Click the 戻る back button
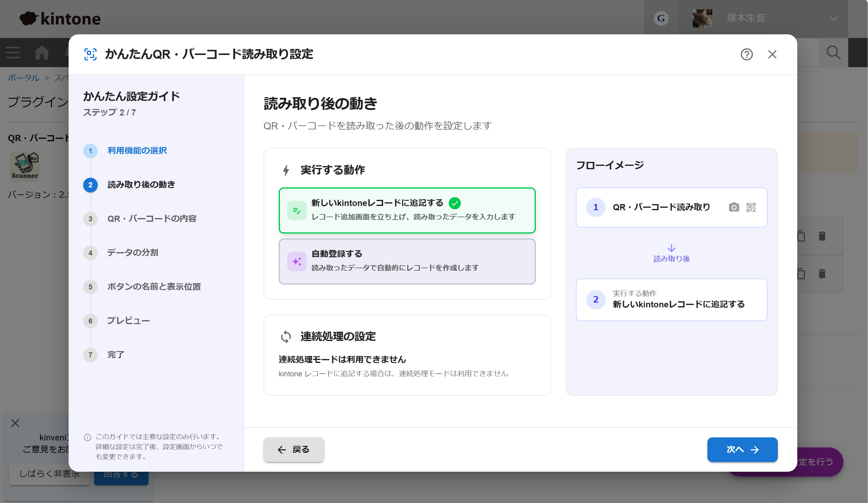 coord(294,449)
